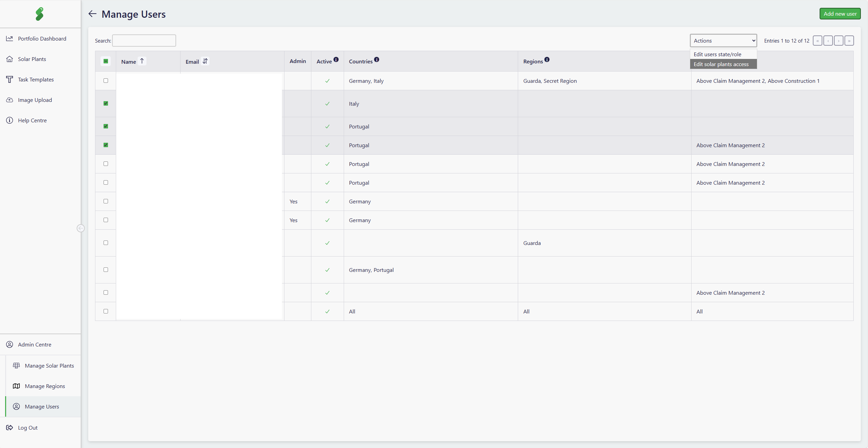Click into the Search input field
Screen dimensions: 868x448
pos(144,41)
